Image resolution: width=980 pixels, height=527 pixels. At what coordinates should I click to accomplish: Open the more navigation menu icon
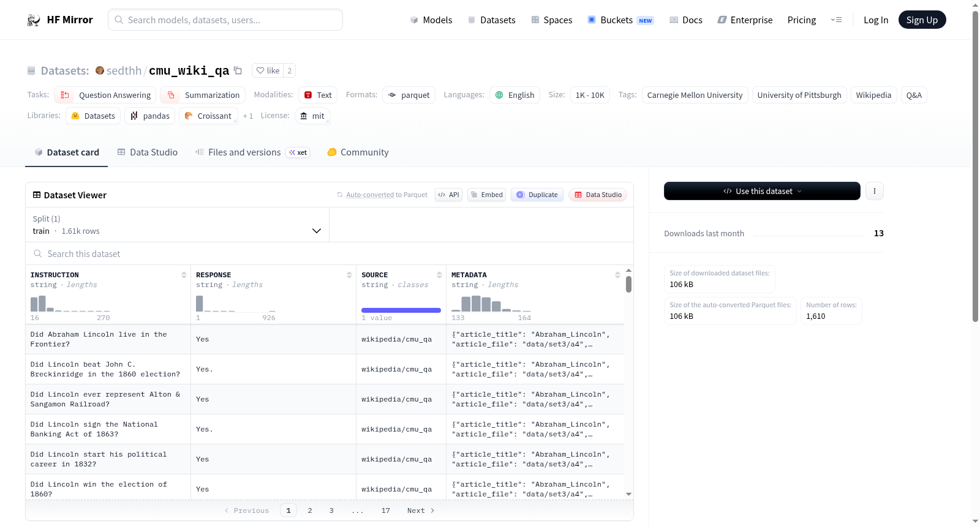pyautogui.click(x=836, y=20)
